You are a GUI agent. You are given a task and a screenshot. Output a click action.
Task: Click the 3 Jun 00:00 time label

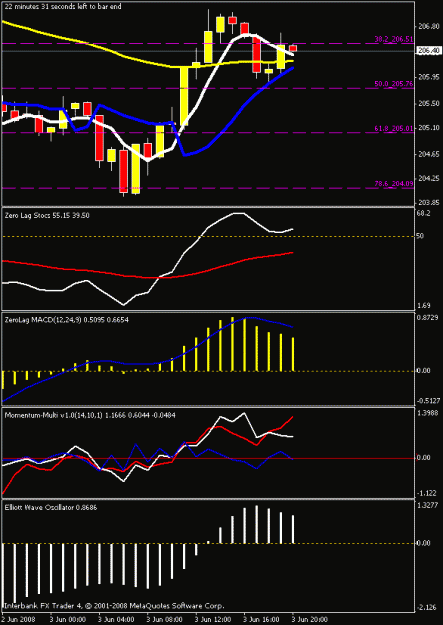[x=68, y=620]
